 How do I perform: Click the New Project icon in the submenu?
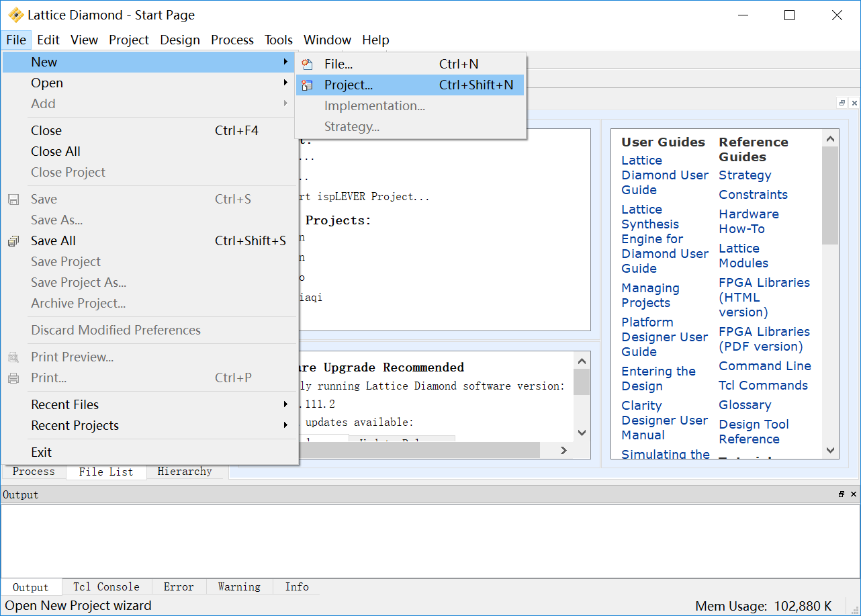coord(308,85)
